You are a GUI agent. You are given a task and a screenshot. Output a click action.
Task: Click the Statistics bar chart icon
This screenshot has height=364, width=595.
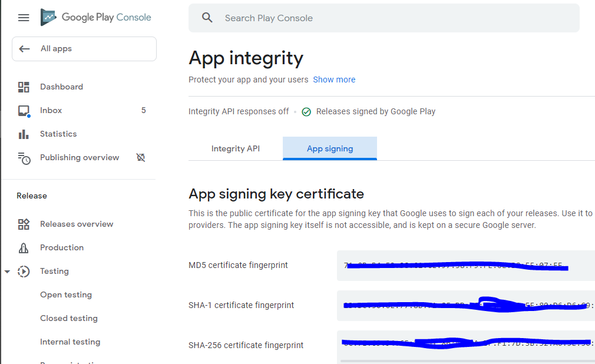[24, 134]
